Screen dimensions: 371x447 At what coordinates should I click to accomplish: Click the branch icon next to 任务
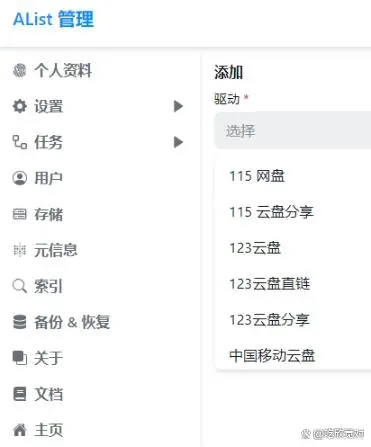click(19, 142)
